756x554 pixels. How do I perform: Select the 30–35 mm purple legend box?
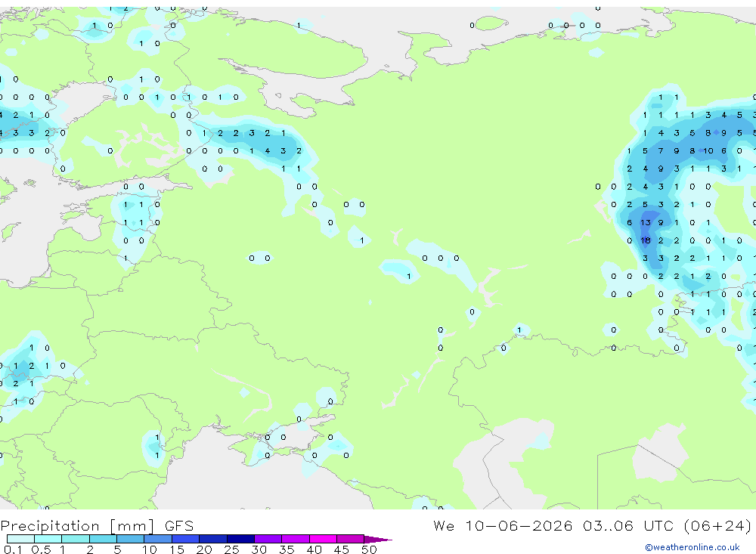(x=268, y=539)
